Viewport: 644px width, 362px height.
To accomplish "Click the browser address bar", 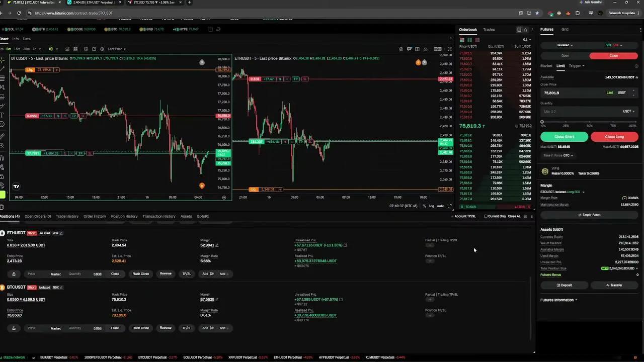I will pyautogui.click(x=272, y=13).
